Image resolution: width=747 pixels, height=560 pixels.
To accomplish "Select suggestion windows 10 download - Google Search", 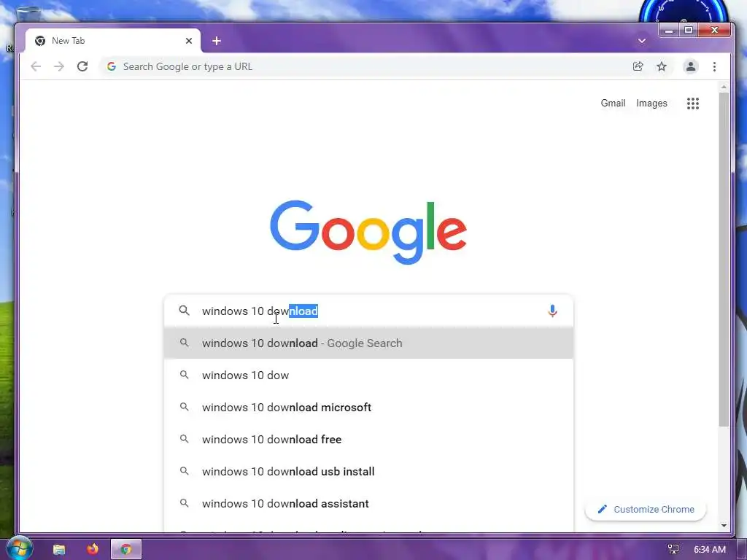I will coord(368,343).
